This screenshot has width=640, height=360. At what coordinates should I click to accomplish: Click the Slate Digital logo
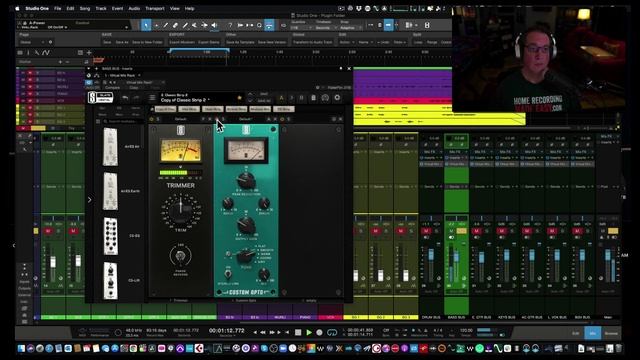[100, 98]
